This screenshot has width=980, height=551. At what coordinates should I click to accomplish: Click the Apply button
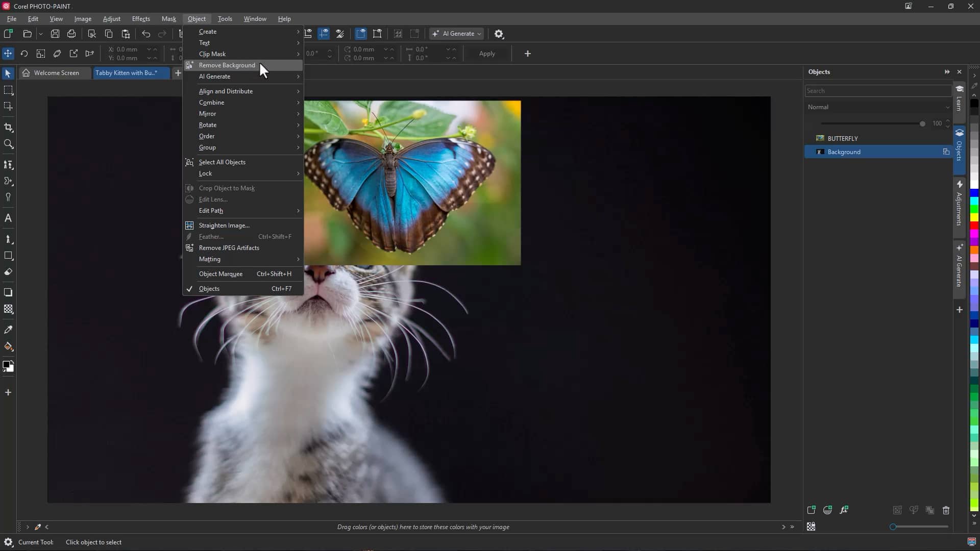click(x=486, y=54)
